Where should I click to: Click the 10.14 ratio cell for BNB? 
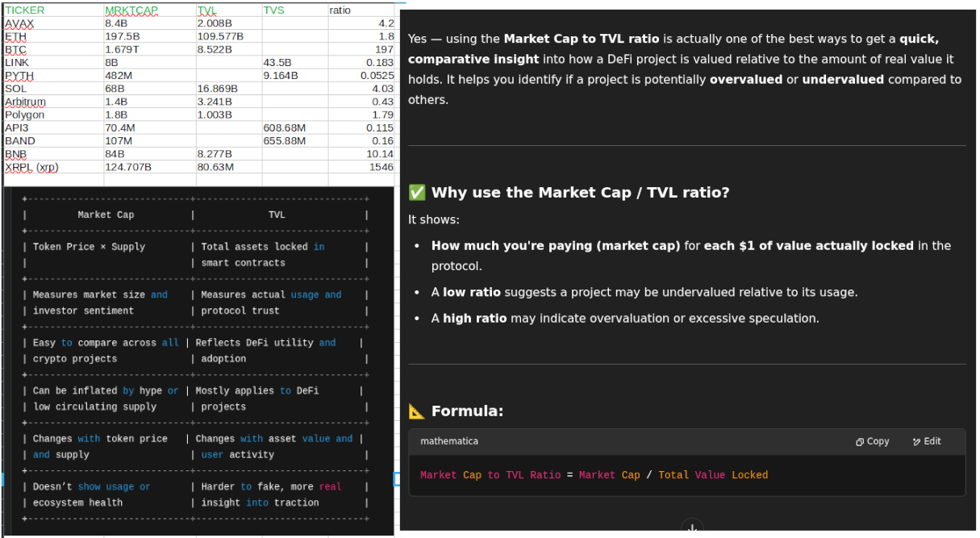(361, 153)
